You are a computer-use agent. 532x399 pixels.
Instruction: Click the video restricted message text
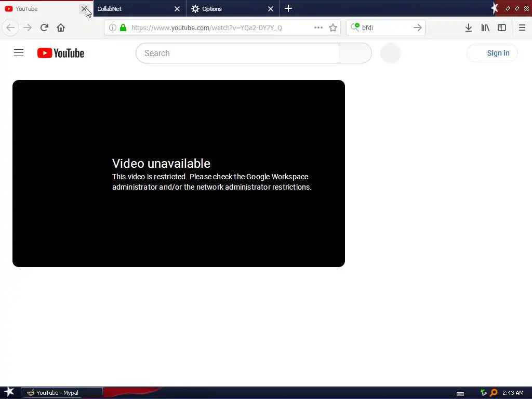(212, 182)
